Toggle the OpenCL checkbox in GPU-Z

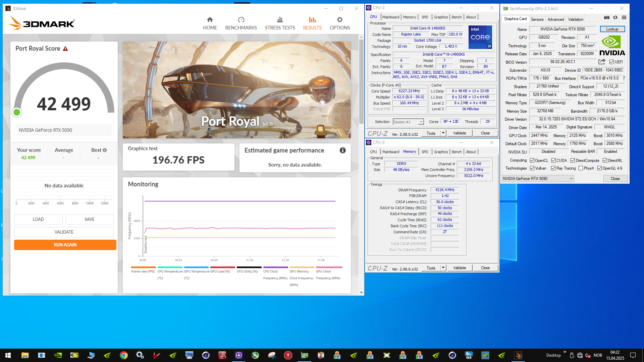pos(532,161)
